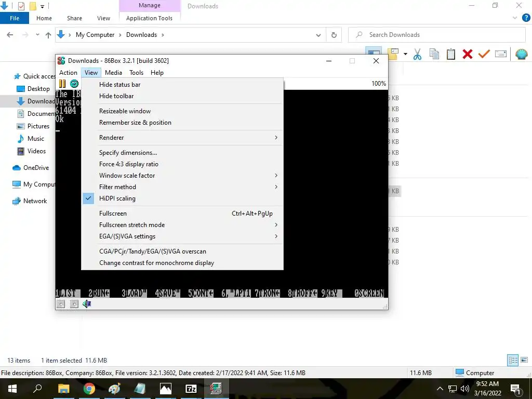The width and height of the screenshot is (532, 399).
Task: Toggle Resizeable window option
Action: [x=182, y=111]
